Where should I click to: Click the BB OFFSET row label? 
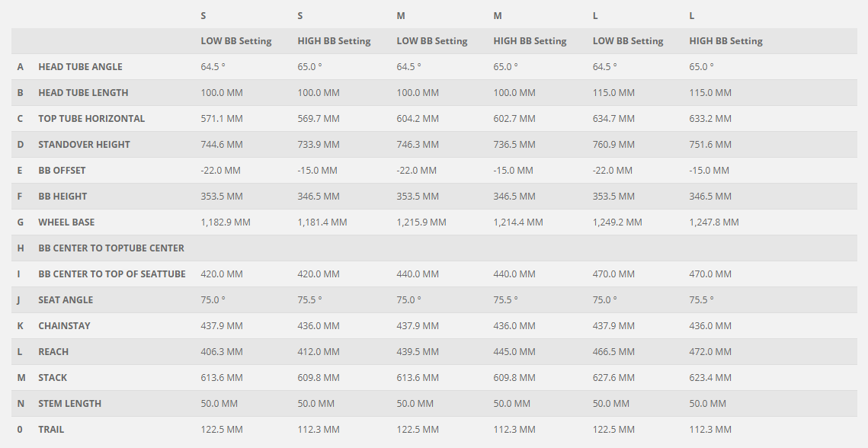click(x=62, y=171)
